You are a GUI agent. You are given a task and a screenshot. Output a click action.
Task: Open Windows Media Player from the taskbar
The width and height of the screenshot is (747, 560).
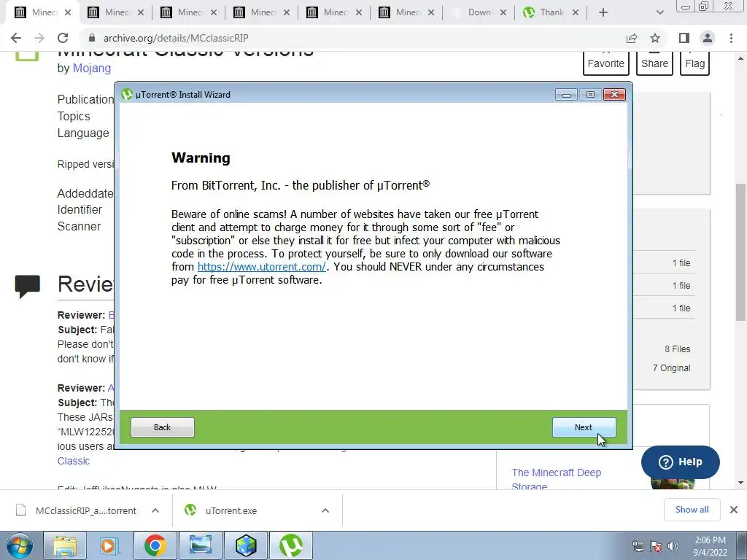pos(109,545)
